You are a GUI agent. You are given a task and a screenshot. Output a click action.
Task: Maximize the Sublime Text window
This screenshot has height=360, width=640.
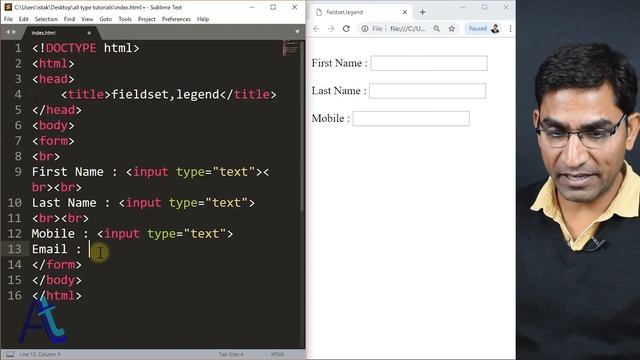[273, 7]
